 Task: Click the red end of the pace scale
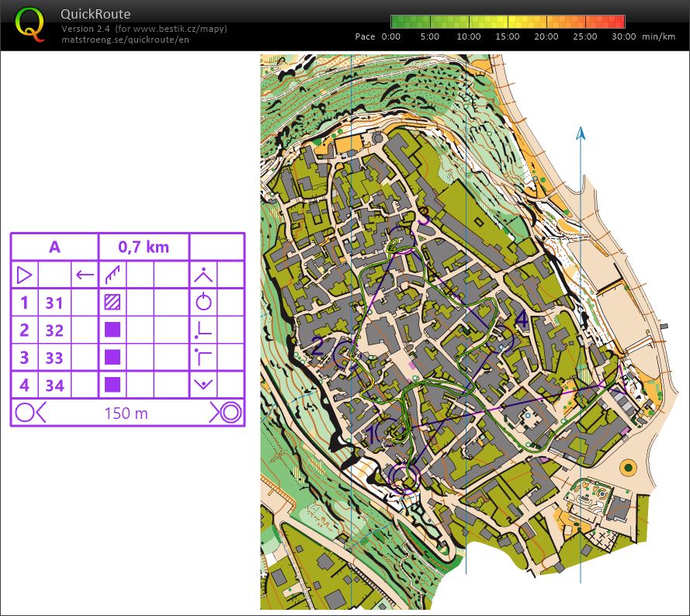(619, 22)
